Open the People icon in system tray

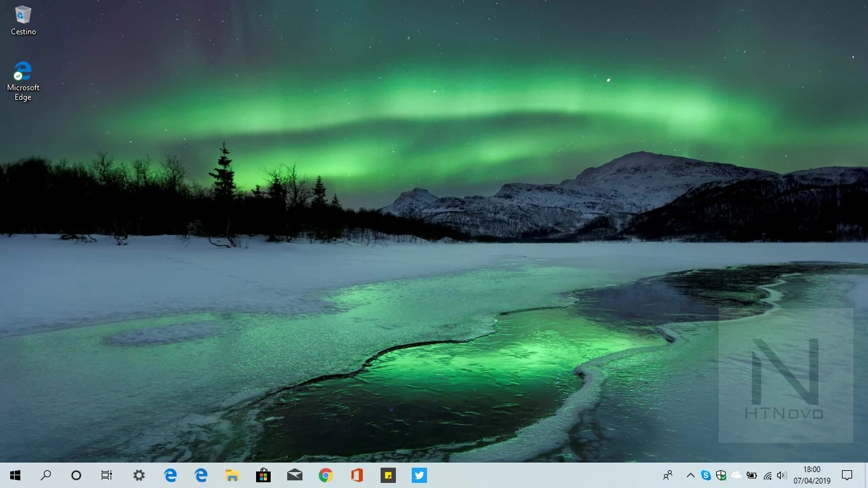tap(668, 475)
